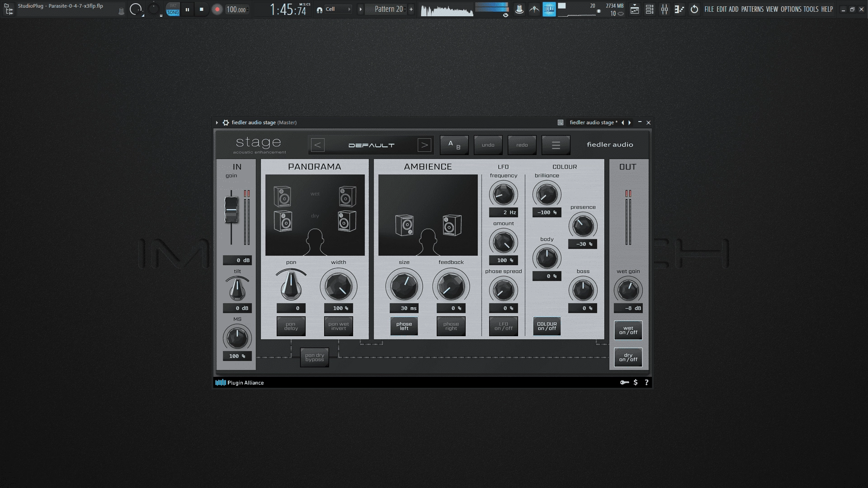This screenshot has height=488, width=868.
Task: Toggle phase right button
Action: point(451,326)
